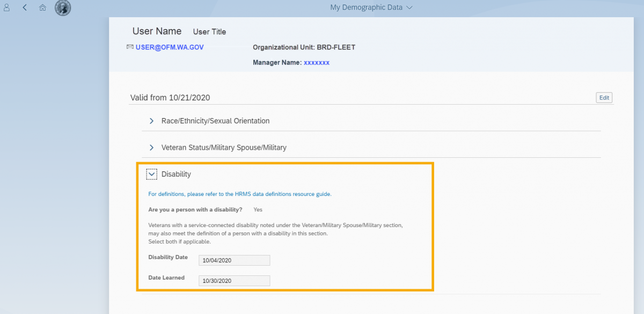
Task: Click the back arrow in top bar
Action: [25, 8]
